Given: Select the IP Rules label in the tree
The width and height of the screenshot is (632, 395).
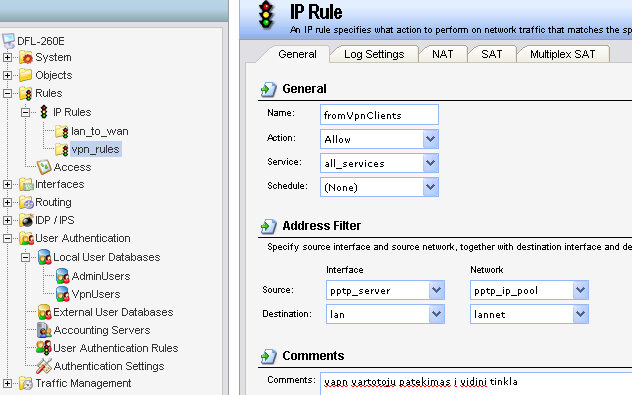Looking at the screenshot, I should pyautogui.click(x=72, y=112).
